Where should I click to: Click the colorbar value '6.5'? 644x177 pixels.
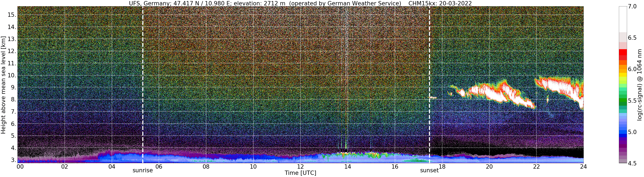(632, 38)
